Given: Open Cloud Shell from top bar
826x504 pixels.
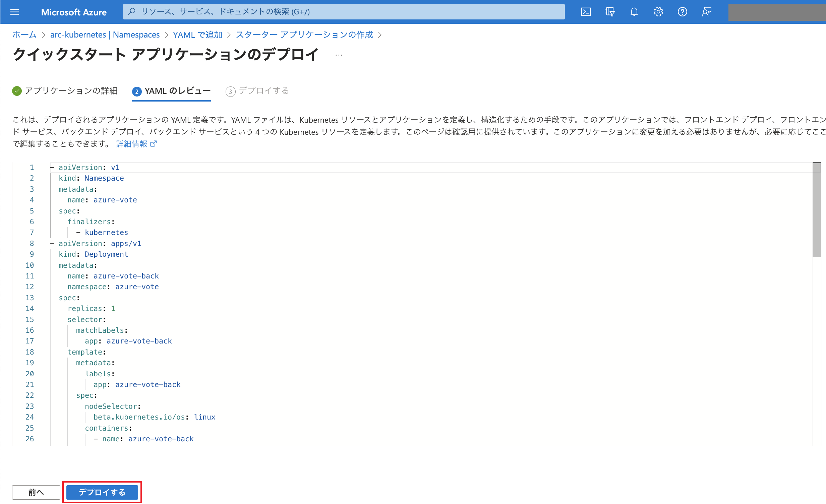Looking at the screenshot, I should (586, 12).
